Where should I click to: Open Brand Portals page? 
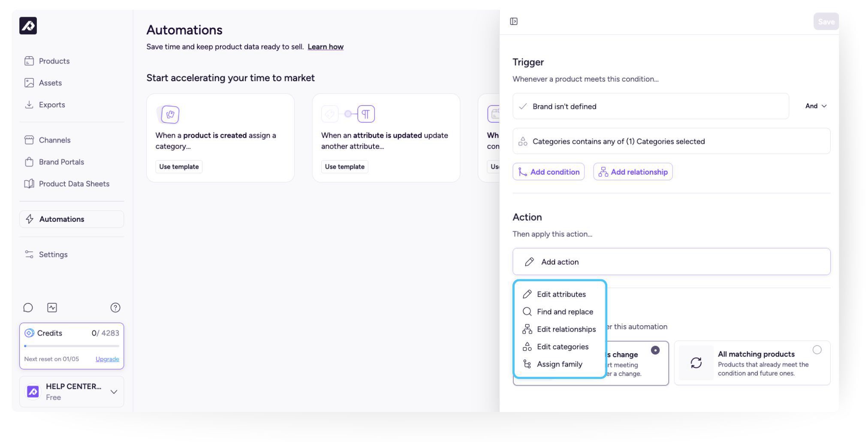[54, 162]
